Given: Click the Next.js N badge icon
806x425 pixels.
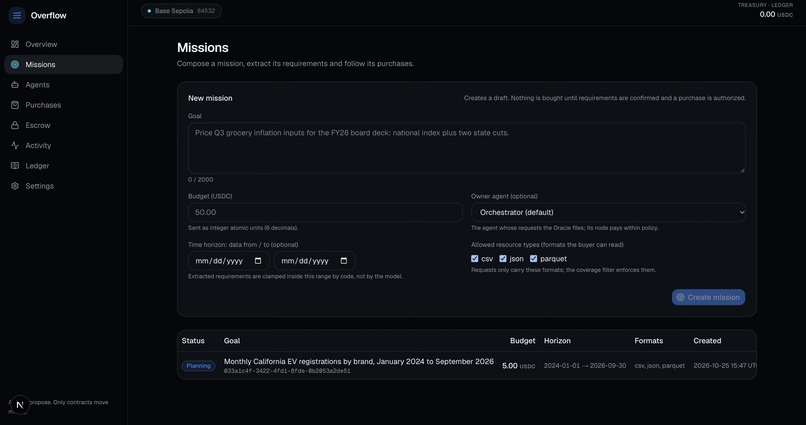Looking at the screenshot, I should [x=20, y=405].
